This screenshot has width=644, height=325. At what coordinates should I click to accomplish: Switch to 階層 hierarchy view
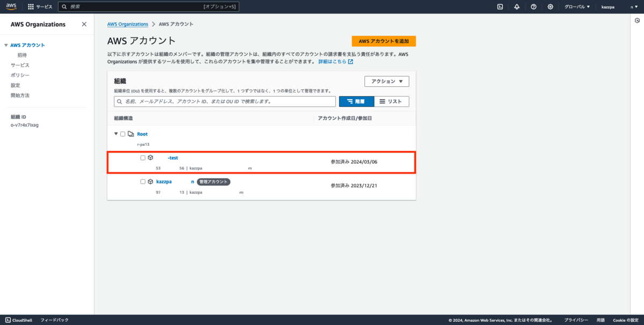[x=356, y=101]
